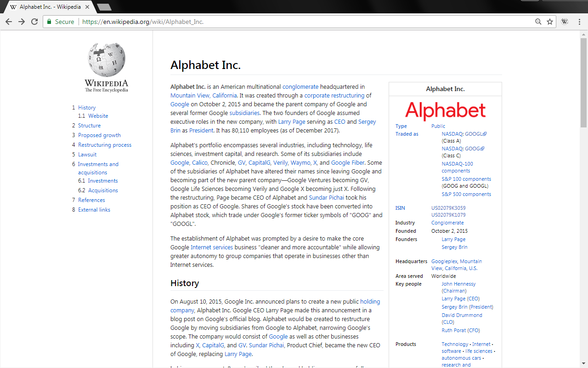This screenshot has width=588, height=368.
Task: Open a new browser tab
Action: pos(103,7)
